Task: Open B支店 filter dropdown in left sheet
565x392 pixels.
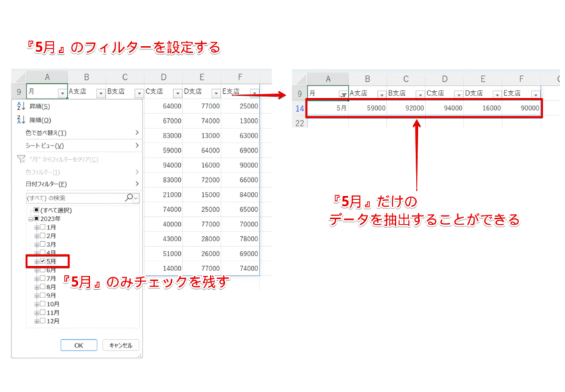Action: coord(139,93)
